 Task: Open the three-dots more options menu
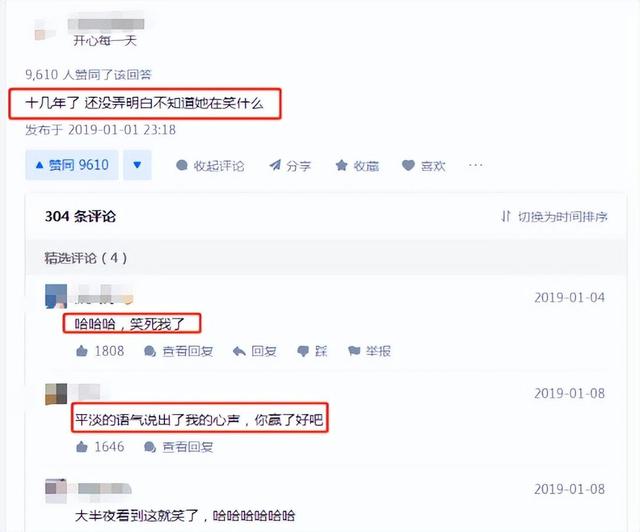click(476, 165)
